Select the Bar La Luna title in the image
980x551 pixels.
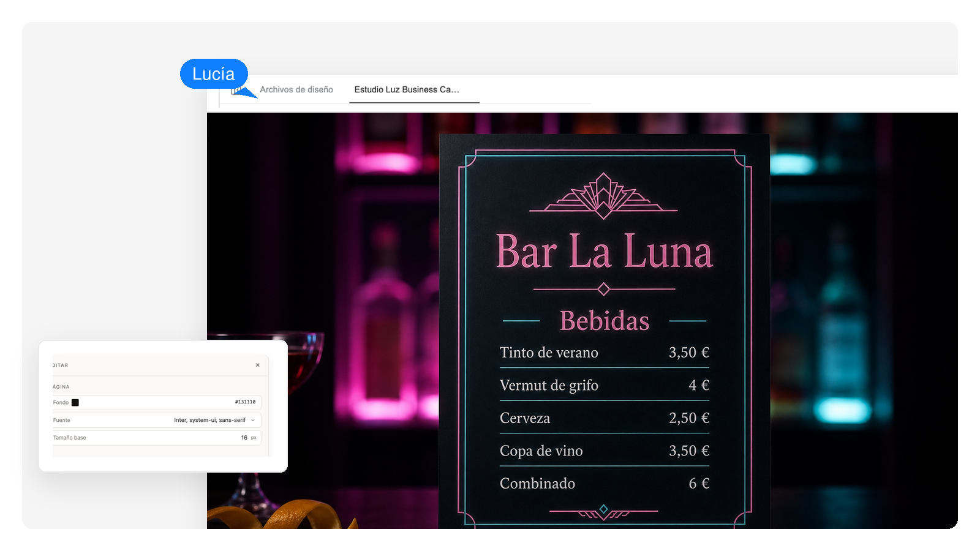pyautogui.click(x=605, y=251)
